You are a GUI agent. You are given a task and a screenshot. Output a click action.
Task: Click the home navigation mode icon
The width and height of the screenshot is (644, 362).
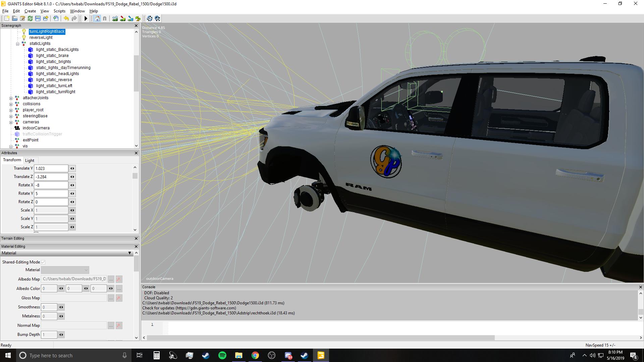coord(97,18)
